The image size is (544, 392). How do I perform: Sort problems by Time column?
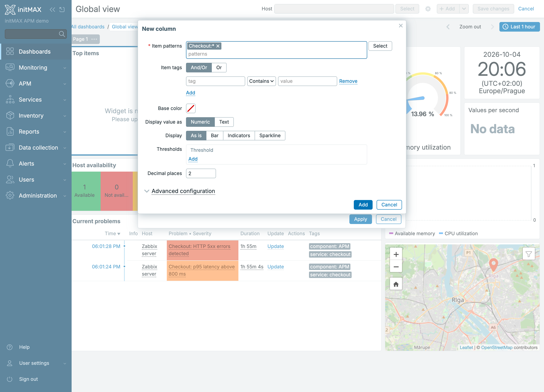[112, 234]
